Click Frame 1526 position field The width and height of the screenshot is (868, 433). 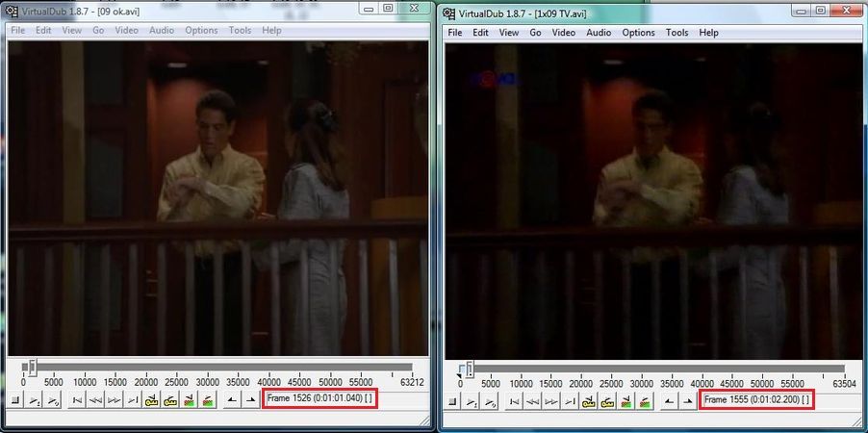tap(319, 398)
